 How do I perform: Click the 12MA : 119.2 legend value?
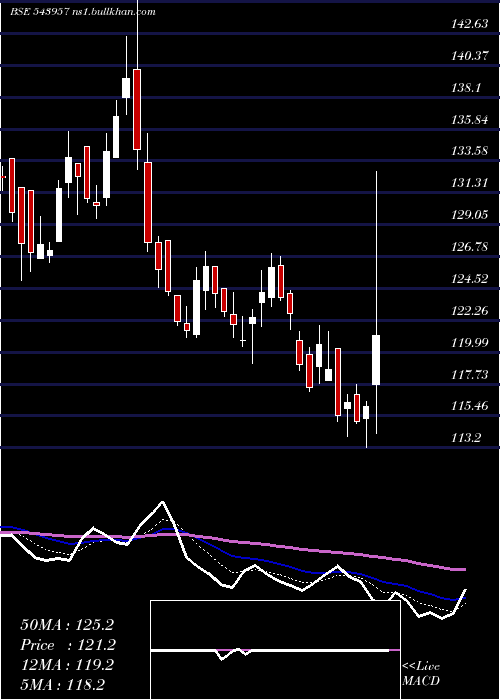(67, 665)
